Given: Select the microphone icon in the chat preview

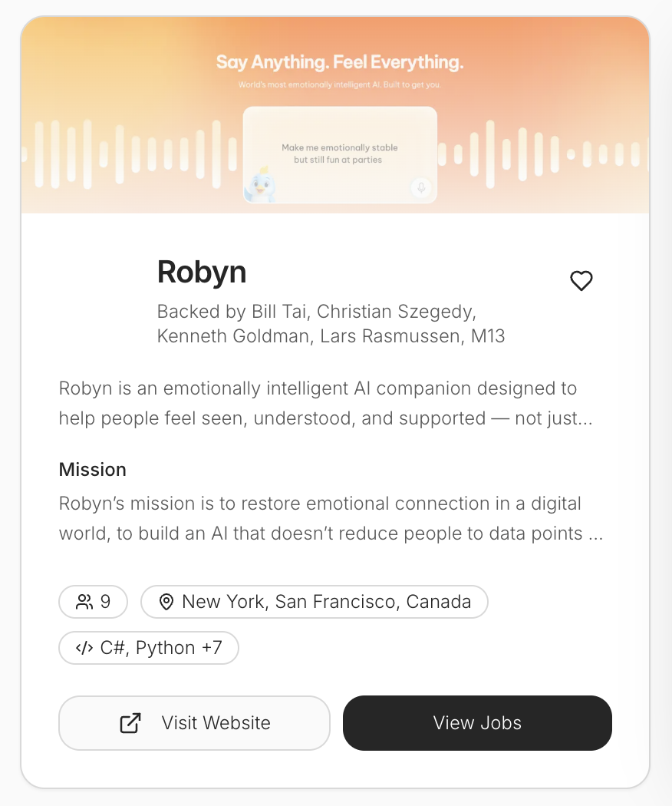Looking at the screenshot, I should pyautogui.click(x=420, y=188).
